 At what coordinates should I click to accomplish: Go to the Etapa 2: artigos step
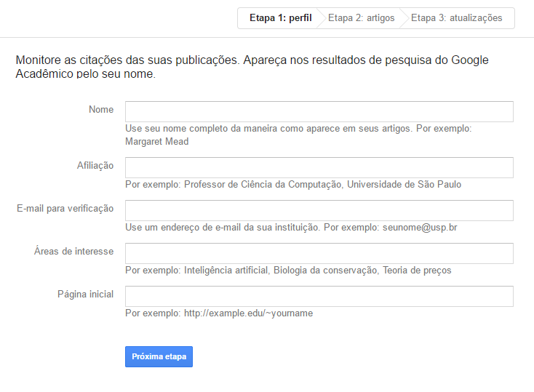click(362, 18)
